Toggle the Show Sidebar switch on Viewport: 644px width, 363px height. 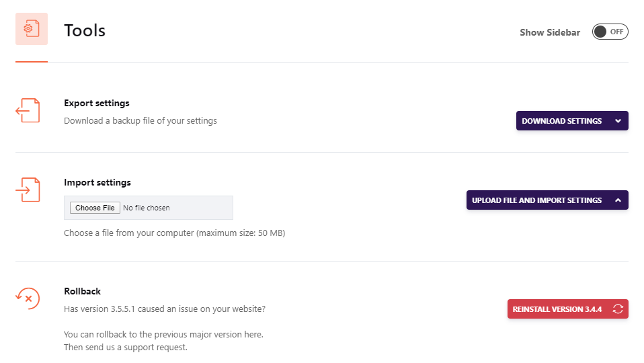610,32
